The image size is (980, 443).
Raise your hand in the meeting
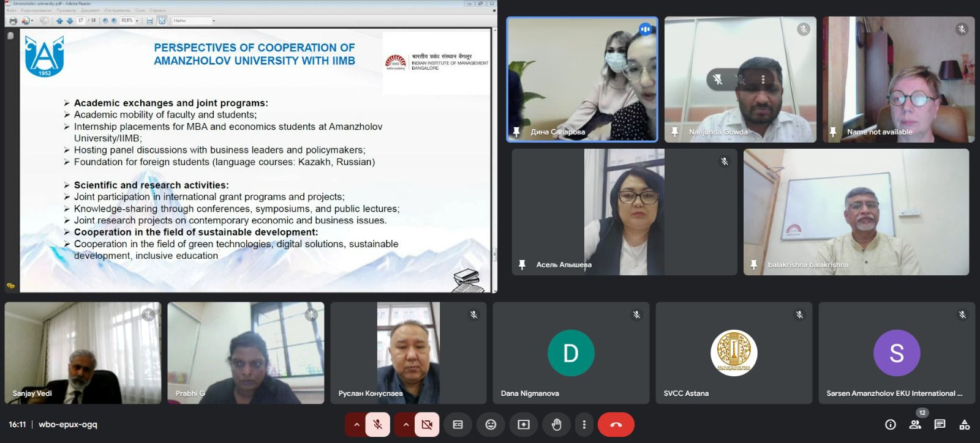pyautogui.click(x=556, y=425)
